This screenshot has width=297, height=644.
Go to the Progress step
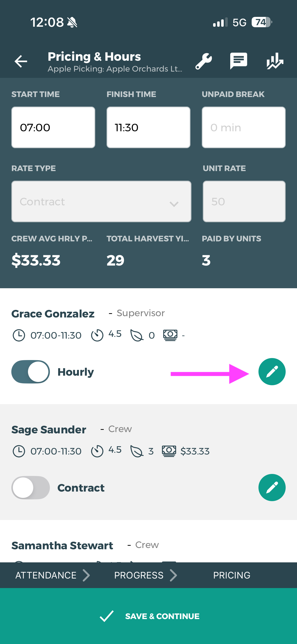[x=139, y=575]
